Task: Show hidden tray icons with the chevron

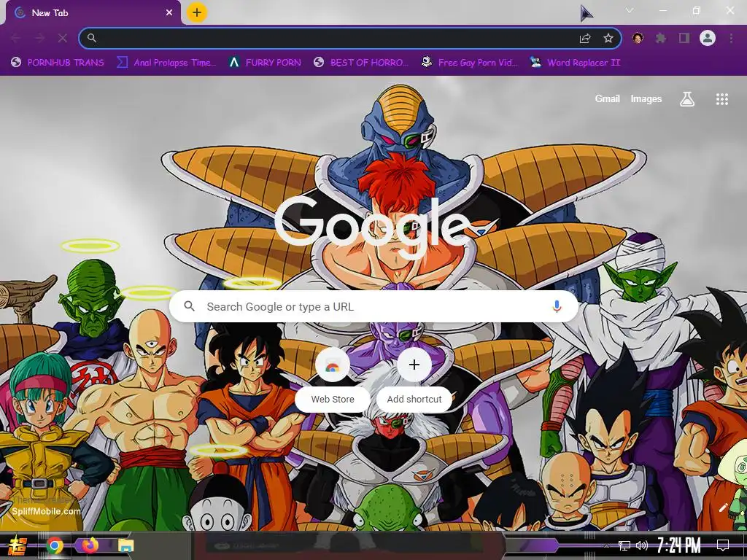Action: 606,545
